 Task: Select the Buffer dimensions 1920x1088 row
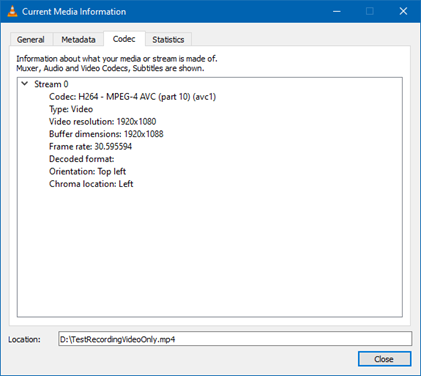[x=106, y=134]
